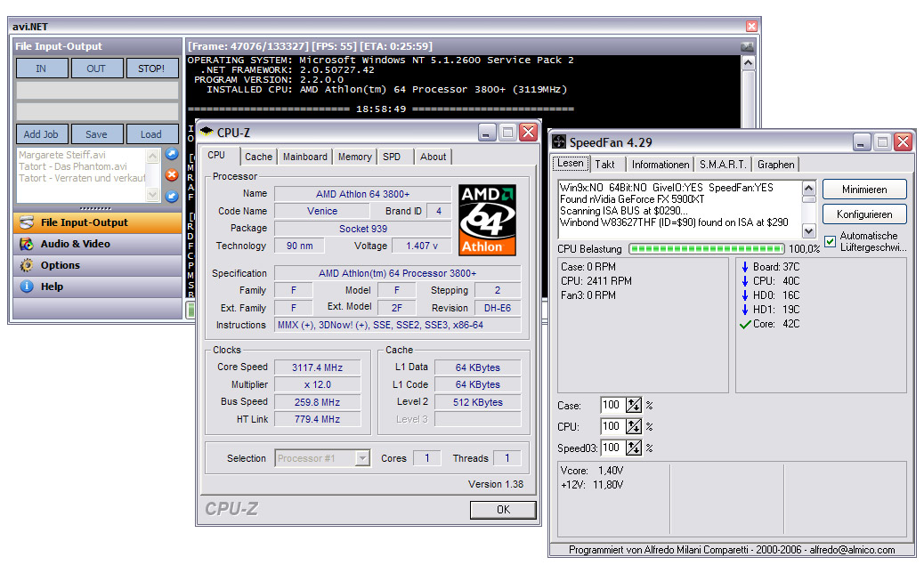This screenshot has height=565, width=924.
Task: Click the Audio & Video icon
Action: (x=27, y=244)
